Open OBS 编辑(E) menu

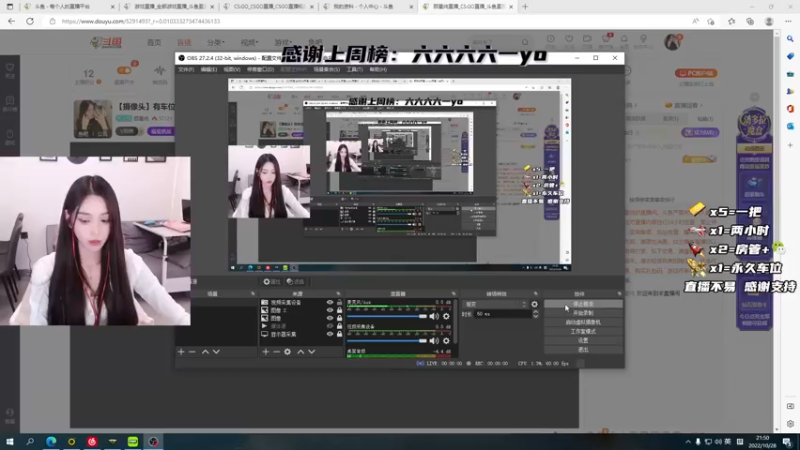click(209, 69)
